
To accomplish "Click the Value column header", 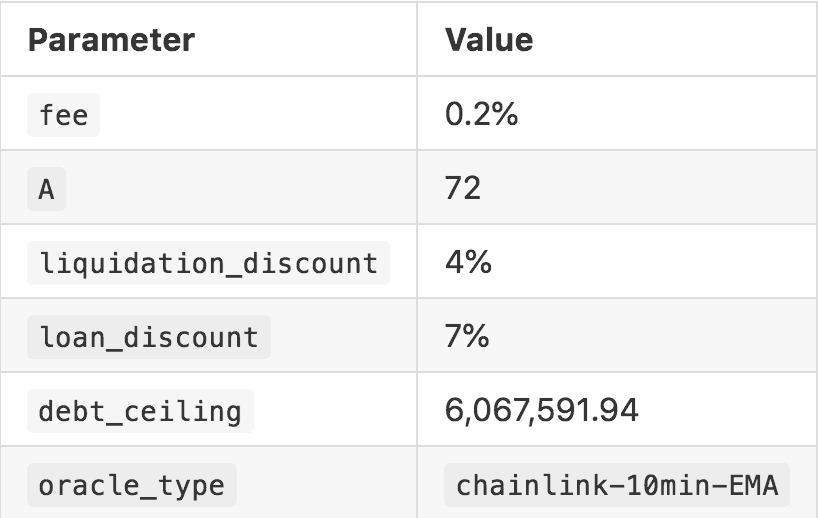I will click(489, 40).
